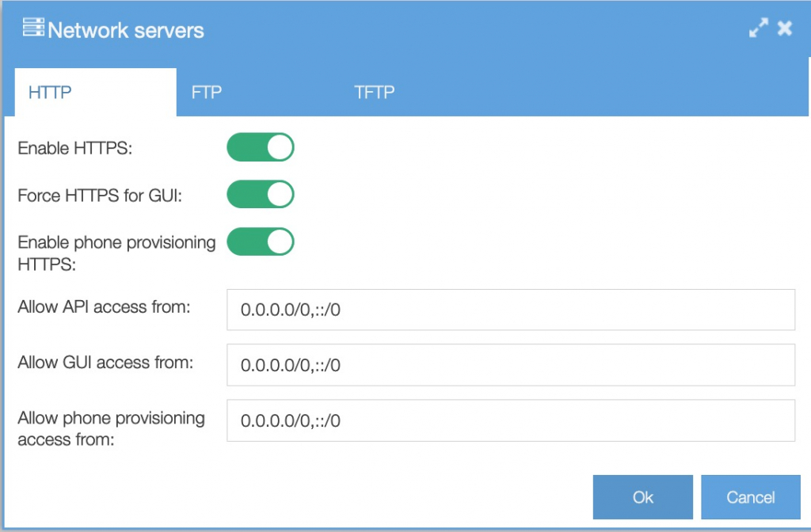Click the phone provisioning access input box
Viewport: 811px width, 532px height.
pos(510,420)
